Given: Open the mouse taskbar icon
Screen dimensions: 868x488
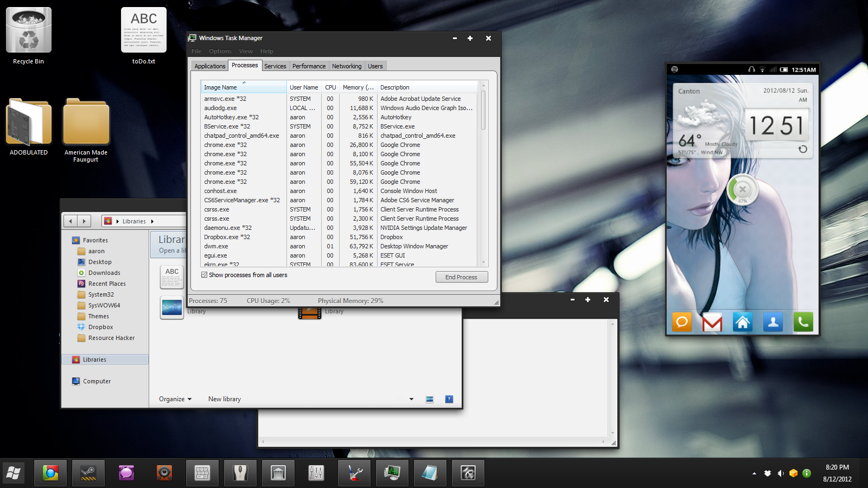Looking at the screenshot, I should pos(240,473).
